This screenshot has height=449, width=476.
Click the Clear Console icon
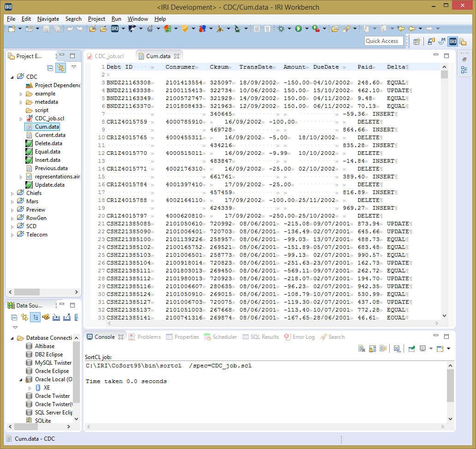pos(362,349)
